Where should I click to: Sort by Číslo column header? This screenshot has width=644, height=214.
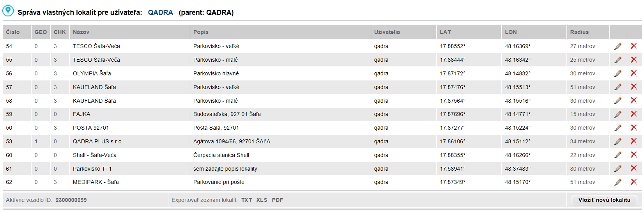pos(13,32)
